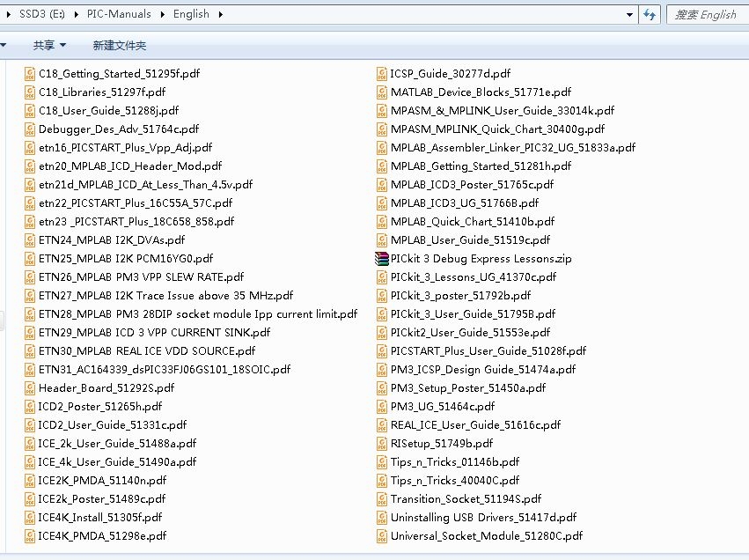The image size is (749, 560).
Task: Expand the arrow after PIC-Manuals in breadcrumb
Action: 163,14
